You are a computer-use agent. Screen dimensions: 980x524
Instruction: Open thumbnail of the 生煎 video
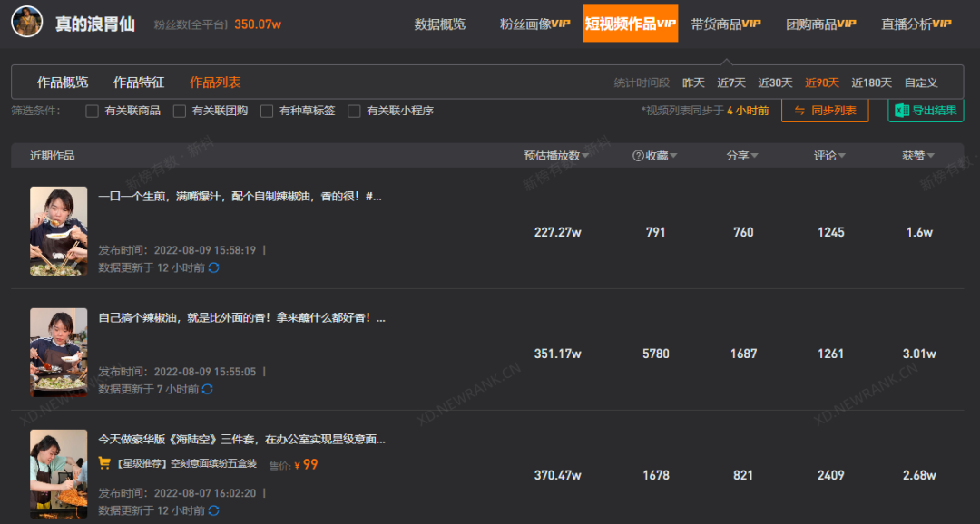click(x=59, y=231)
